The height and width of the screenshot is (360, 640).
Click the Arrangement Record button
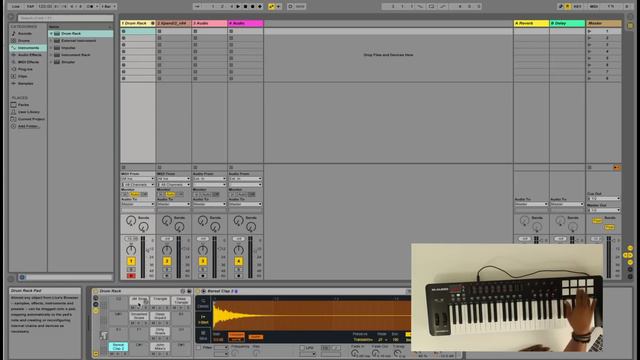253,7
